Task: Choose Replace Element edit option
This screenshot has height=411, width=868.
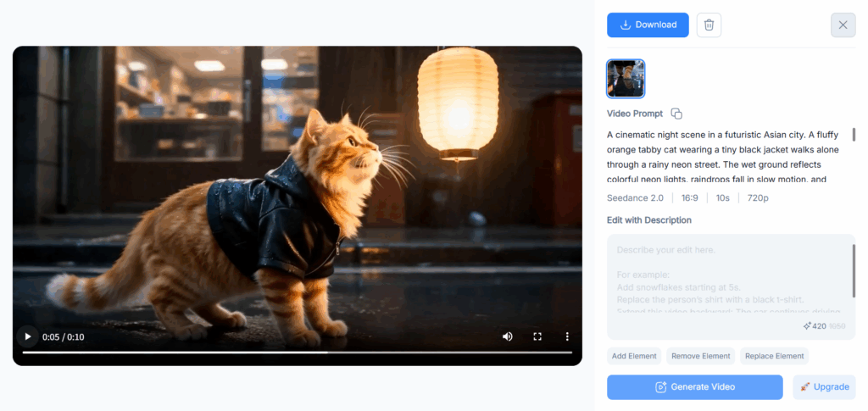Action: coord(775,356)
